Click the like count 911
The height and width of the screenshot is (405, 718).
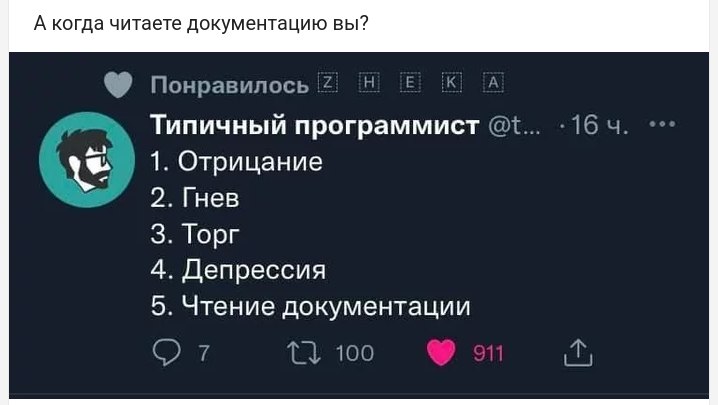[487, 352]
